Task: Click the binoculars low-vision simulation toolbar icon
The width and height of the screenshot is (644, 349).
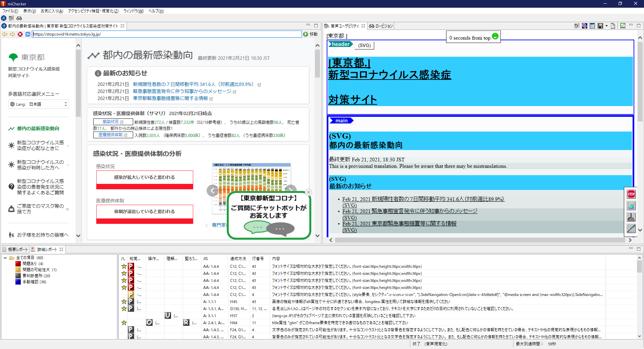Action: pos(19,18)
